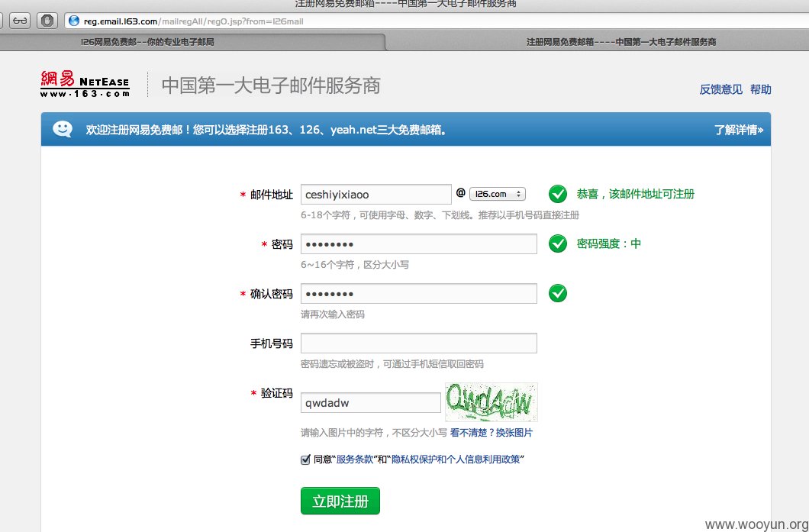
Task: Click the hint 6~16个字符，区分大小写
Action: click(355, 265)
